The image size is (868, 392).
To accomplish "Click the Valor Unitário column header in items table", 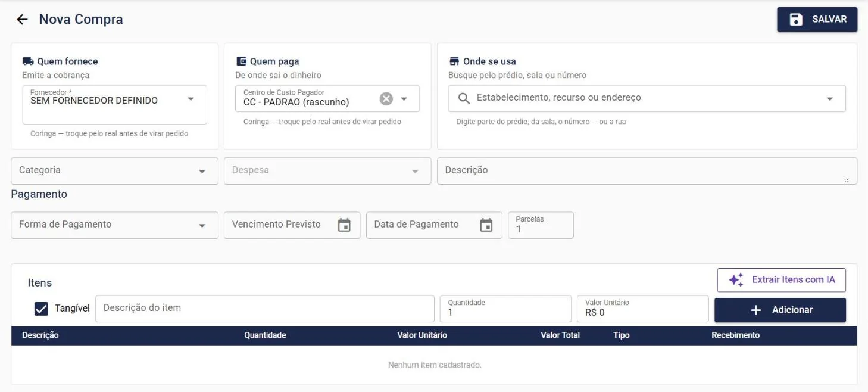I will click(422, 335).
